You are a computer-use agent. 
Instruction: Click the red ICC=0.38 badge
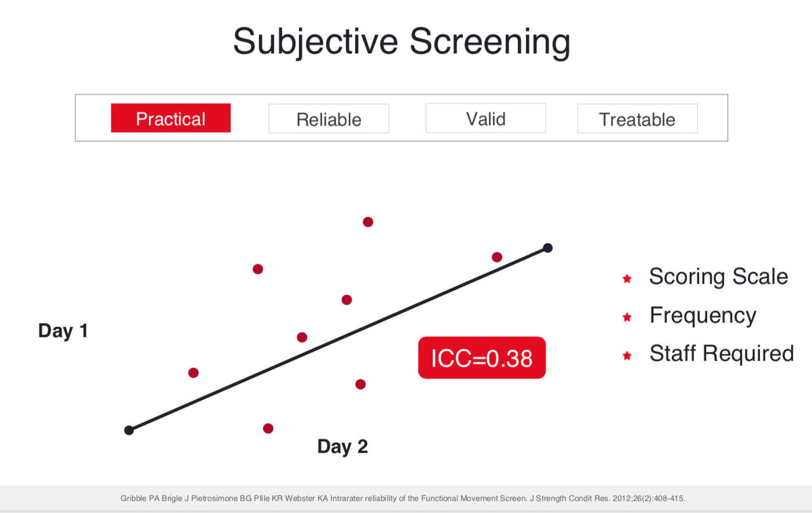[482, 358]
